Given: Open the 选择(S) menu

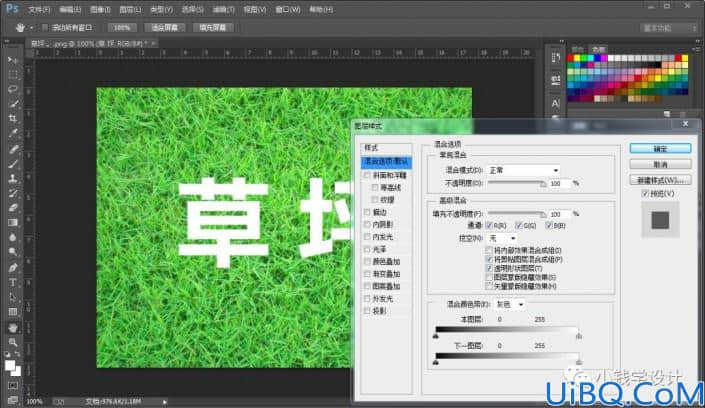Looking at the screenshot, I should 192,9.
